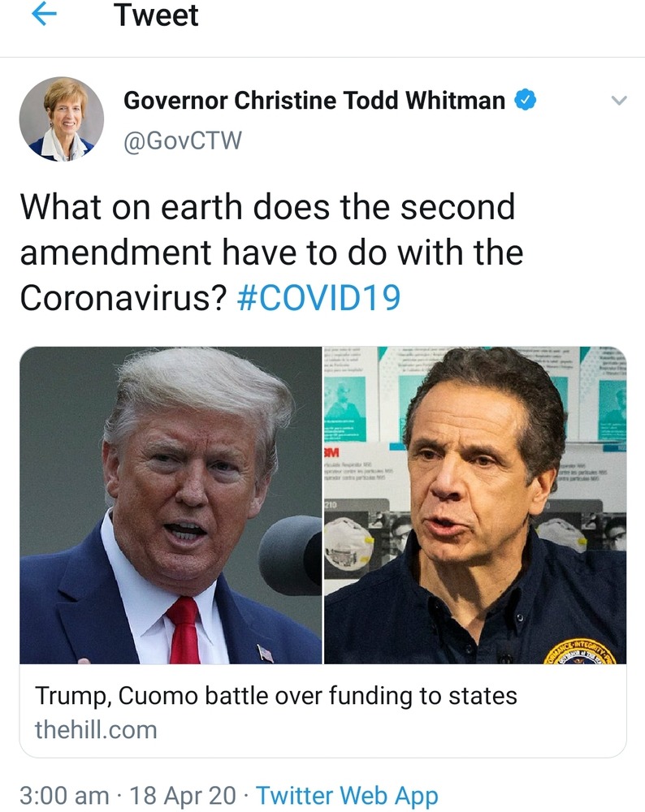The width and height of the screenshot is (645, 812).
Task: Click the blue verified badge
Action: (x=525, y=100)
